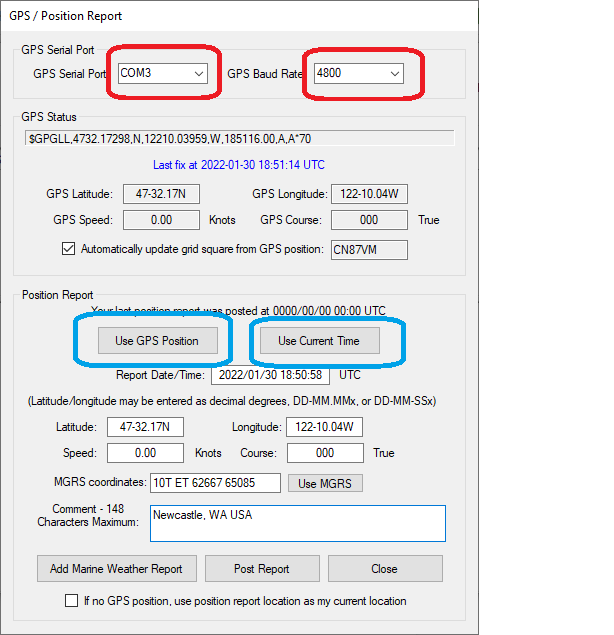Click the Position Report Speed field
614x635 pixels.
(x=145, y=453)
